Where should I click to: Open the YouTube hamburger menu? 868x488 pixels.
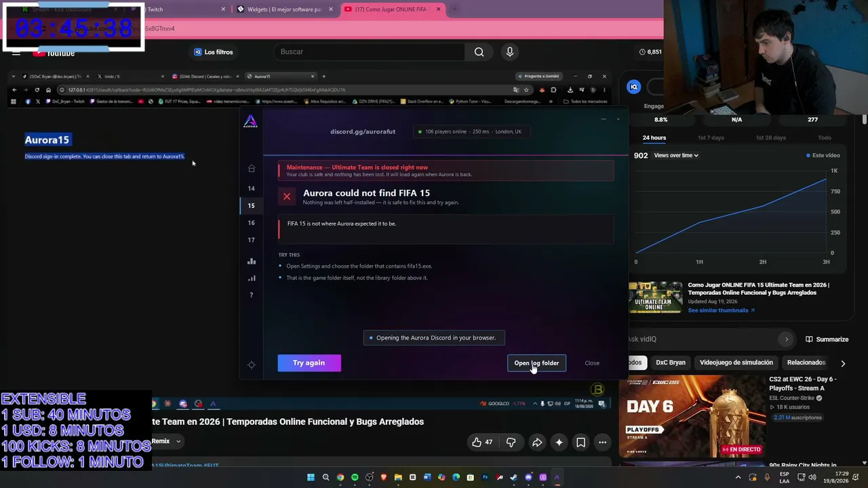pos(16,52)
